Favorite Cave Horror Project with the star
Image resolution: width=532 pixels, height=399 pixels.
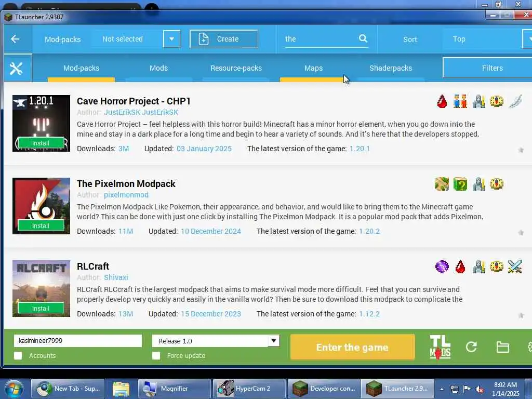click(521, 150)
